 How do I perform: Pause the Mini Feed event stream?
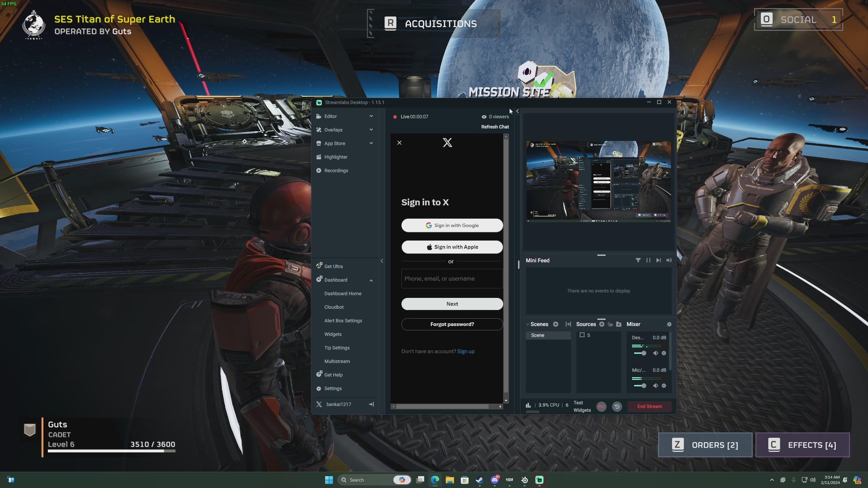click(x=648, y=260)
